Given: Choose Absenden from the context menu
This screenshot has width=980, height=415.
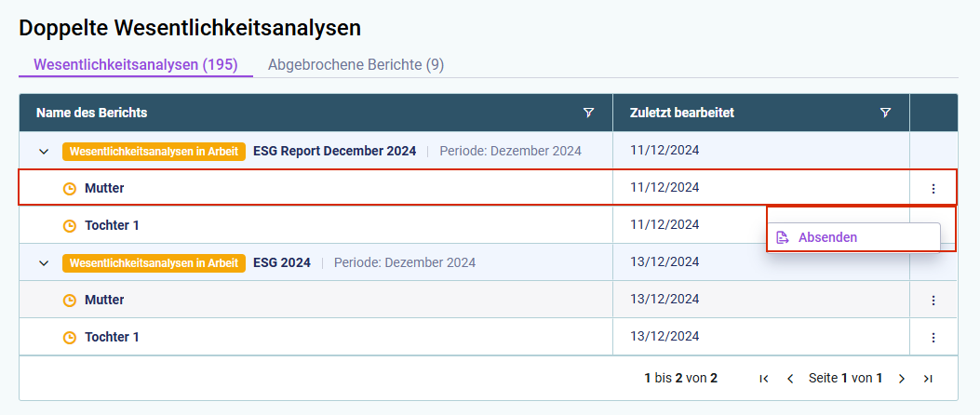Looking at the screenshot, I should (853, 237).
